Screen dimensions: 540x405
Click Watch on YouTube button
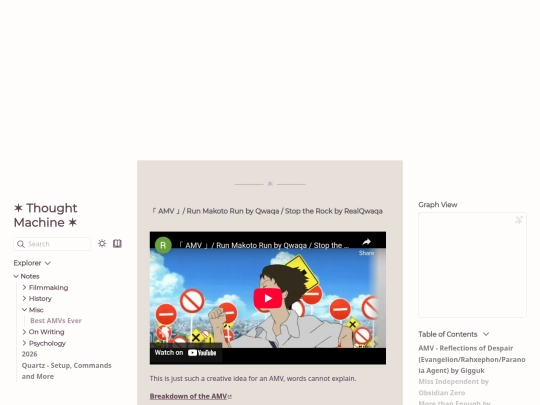click(x=186, y=353)
